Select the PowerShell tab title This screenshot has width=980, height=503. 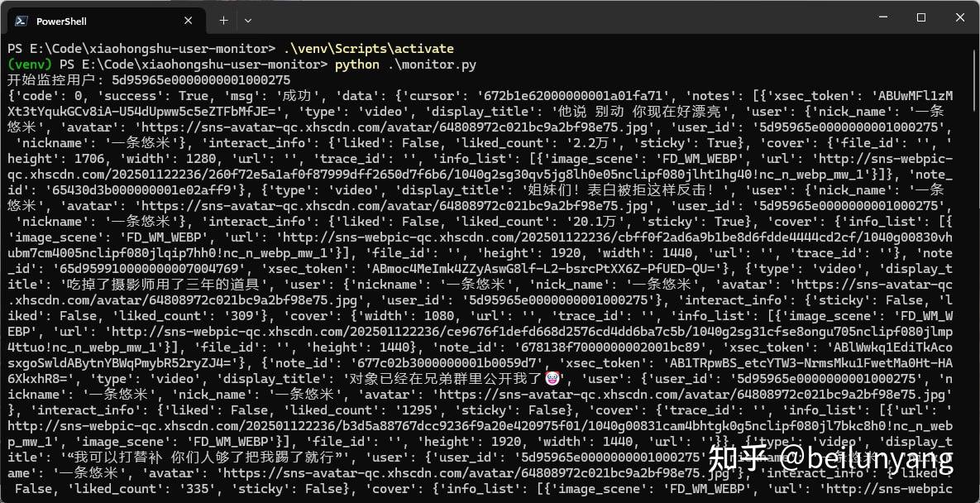coord(61,22)
